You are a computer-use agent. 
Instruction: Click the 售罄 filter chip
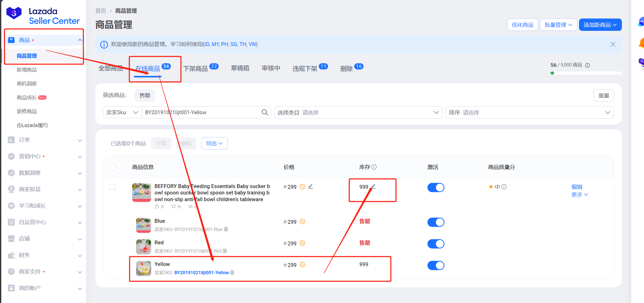[x=145, y=95]
